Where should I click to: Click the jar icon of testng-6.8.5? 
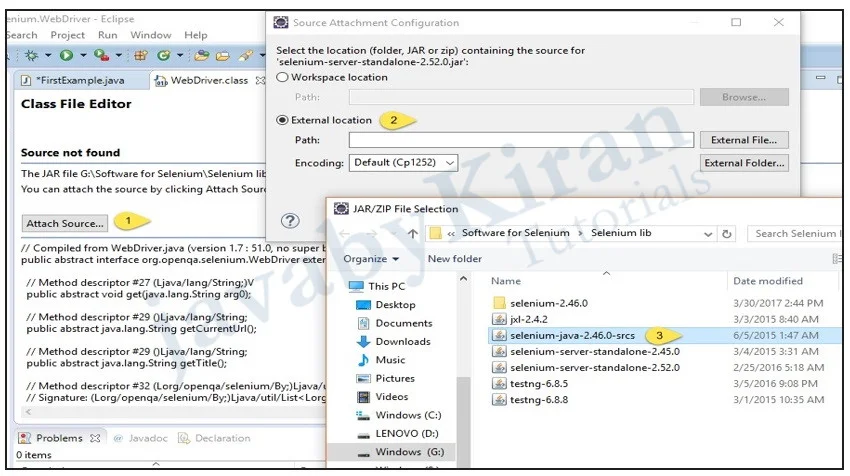499,384
